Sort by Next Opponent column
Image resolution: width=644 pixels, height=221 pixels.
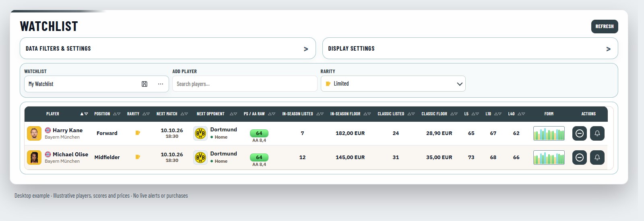pos(233,114)
